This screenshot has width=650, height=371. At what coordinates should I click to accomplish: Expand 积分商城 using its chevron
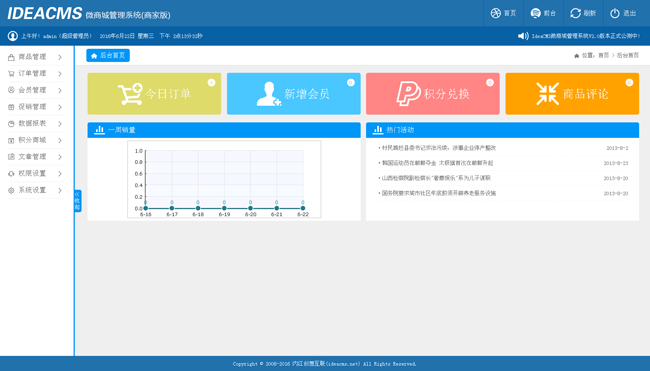point(60,141)
